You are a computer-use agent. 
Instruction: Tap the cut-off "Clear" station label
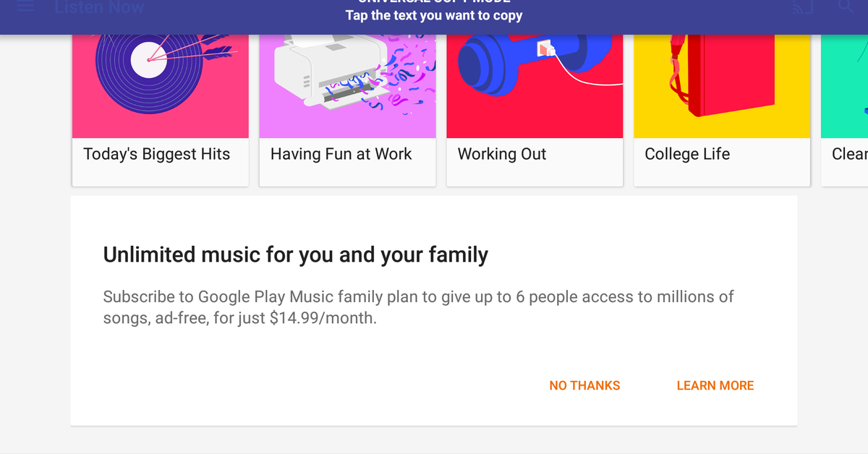[x=850, y=154]
